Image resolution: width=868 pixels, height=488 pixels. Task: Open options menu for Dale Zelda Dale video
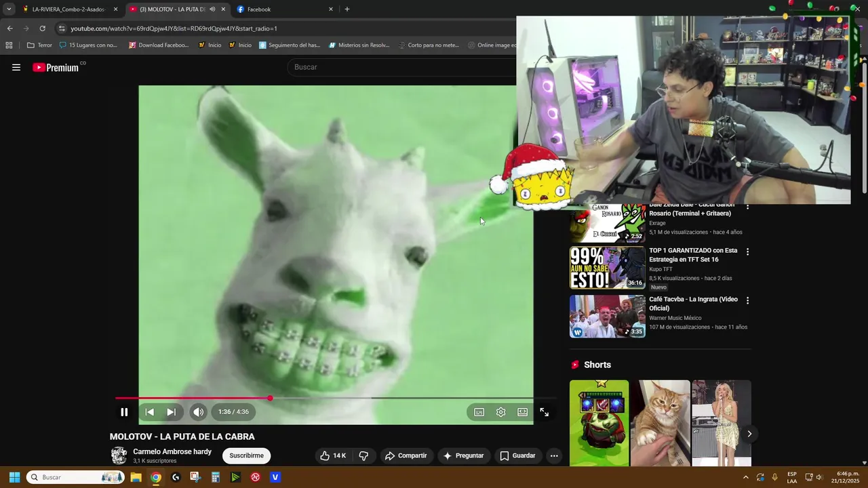click(x=748, y=206)
